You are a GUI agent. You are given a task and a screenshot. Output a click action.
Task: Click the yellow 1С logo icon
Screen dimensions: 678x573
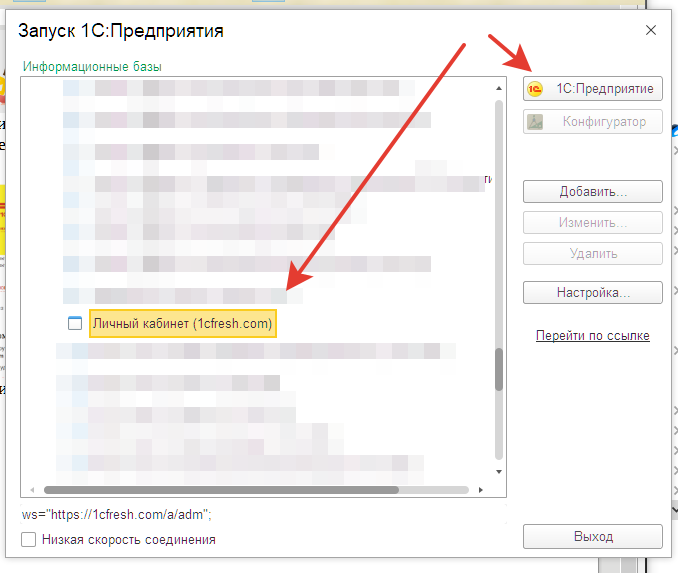[x=535, y=89]
